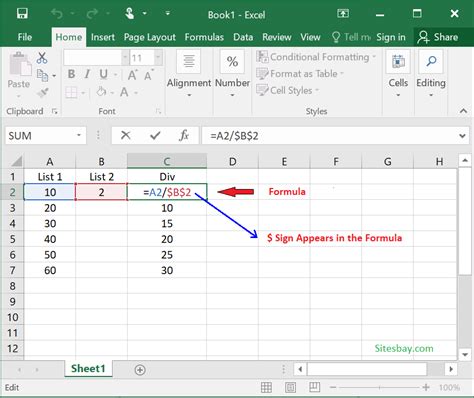Click the Save icon in the title bar
Image resolution: width=474 pixels, height=398 pixels.
tap(22, 14)
